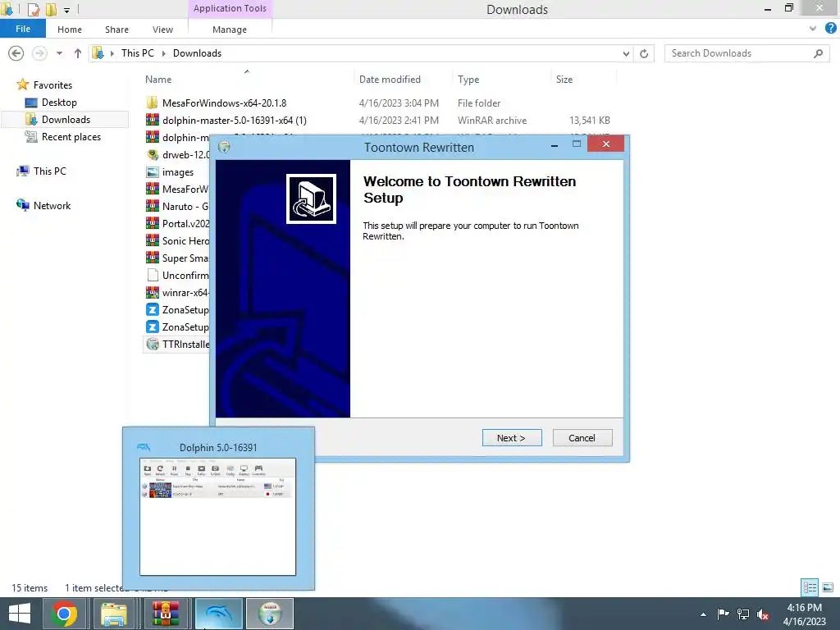Click the File Explorer taskbar icon
Viewport: 840px width, 630px height.
click(x=113, y=614)
